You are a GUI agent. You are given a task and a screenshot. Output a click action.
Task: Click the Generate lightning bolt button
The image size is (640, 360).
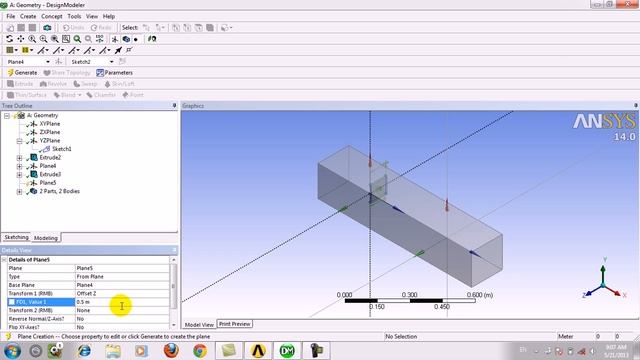22,72
